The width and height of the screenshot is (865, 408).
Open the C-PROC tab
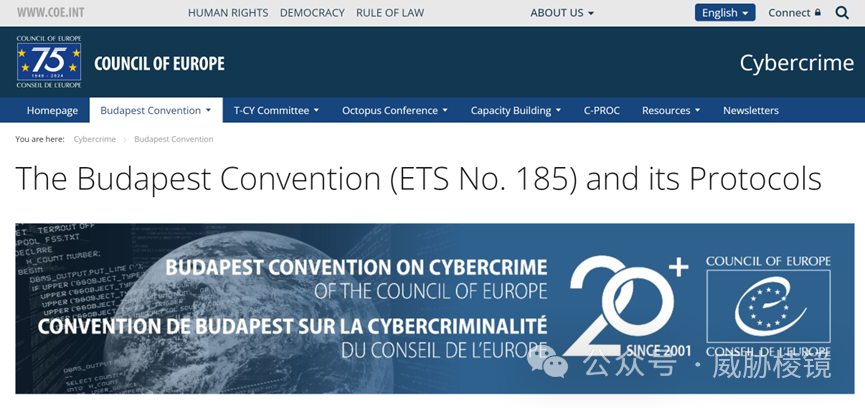click(x=602, y=110)
